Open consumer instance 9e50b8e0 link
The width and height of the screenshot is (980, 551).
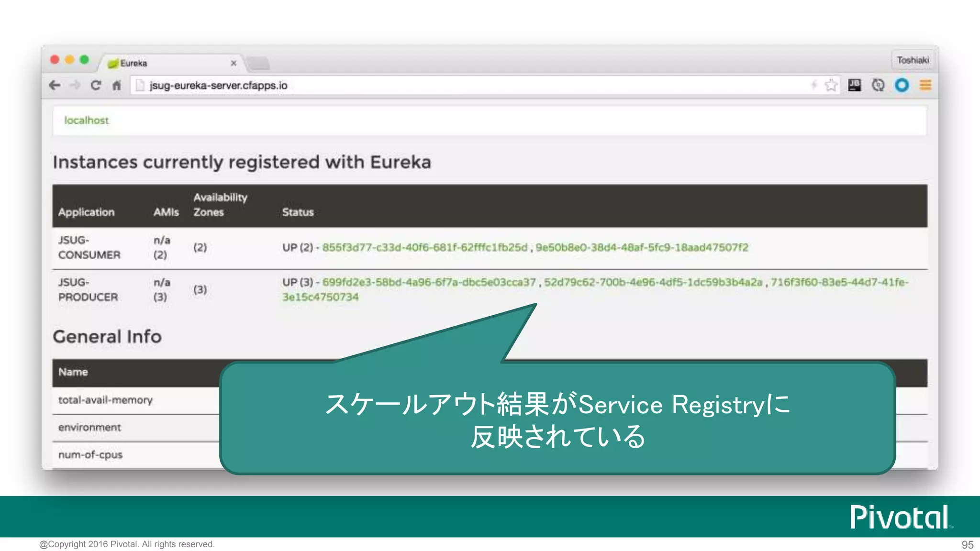(x=642, y=247)
